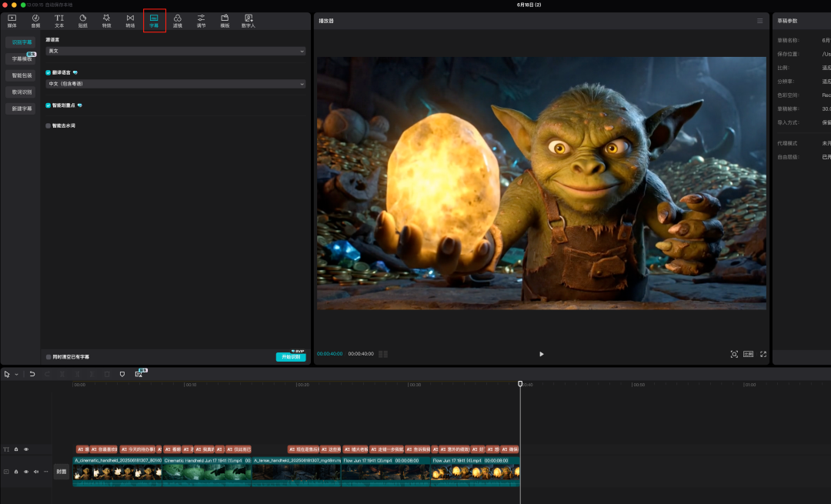This screenshot has height=504, width=831.
Task: Select the A_tense_handheld clip on timeline
Action: [297, 472]
